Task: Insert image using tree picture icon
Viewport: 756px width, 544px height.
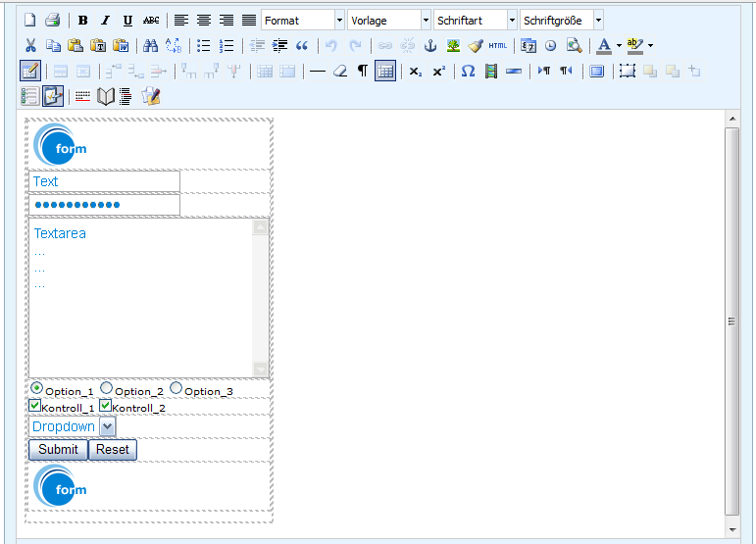Action: [453, 45]
